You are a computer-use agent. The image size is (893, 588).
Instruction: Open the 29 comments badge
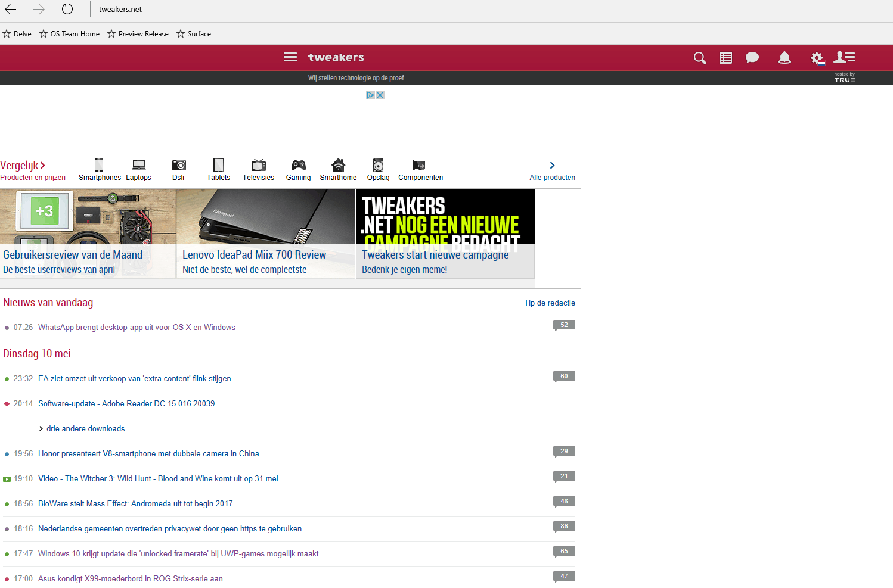coord(564,452)
